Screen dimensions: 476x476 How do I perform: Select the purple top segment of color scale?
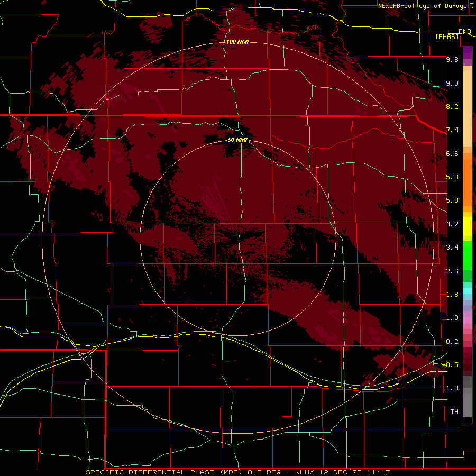point(467,53)
